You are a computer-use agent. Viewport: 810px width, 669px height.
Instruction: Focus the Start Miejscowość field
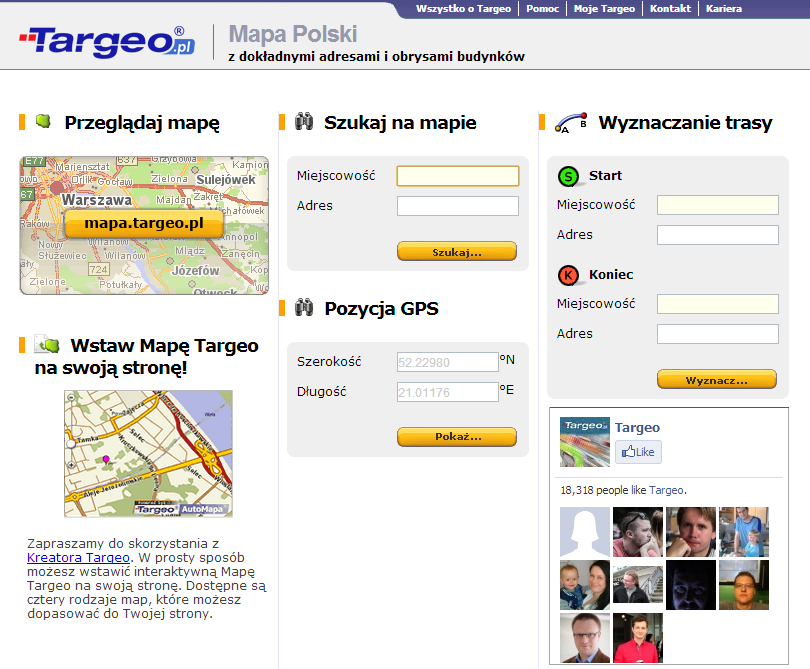click(x=718, y=205)
